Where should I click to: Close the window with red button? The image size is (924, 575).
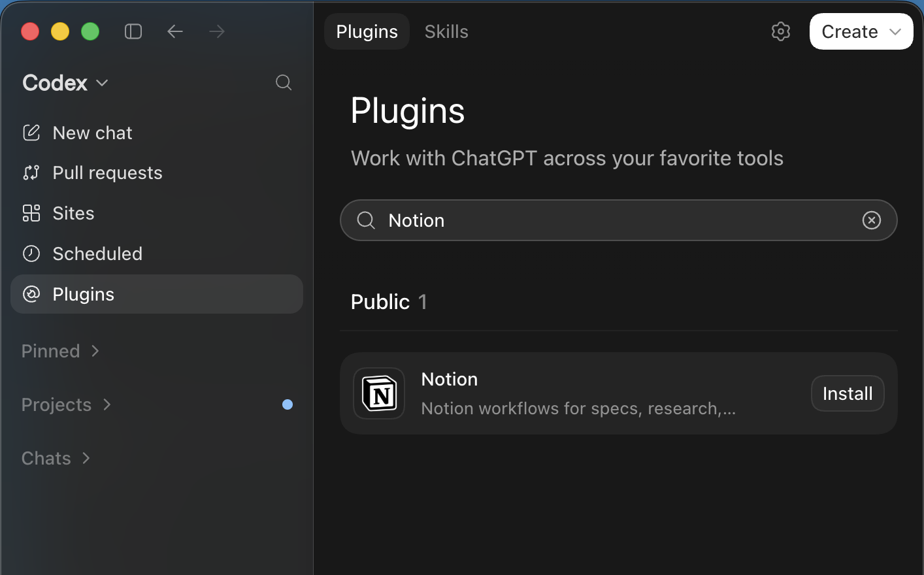[x=30, y=31]
